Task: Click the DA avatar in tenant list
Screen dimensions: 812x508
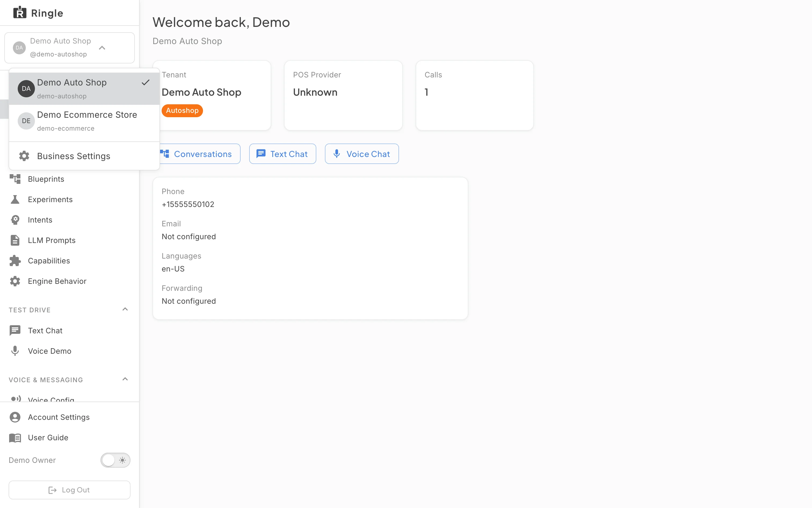Action: tap(26, 89)
